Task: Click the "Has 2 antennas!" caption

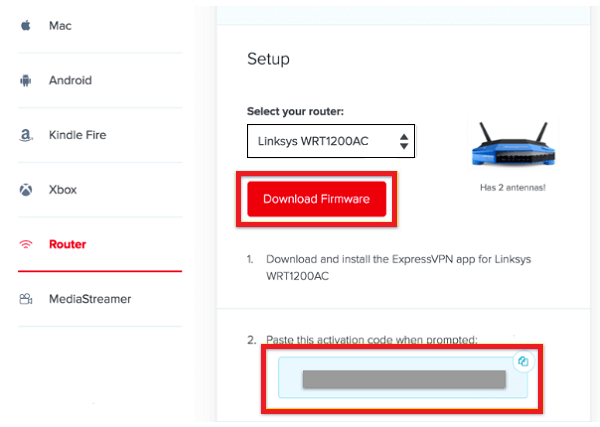Action: point(511,186)
